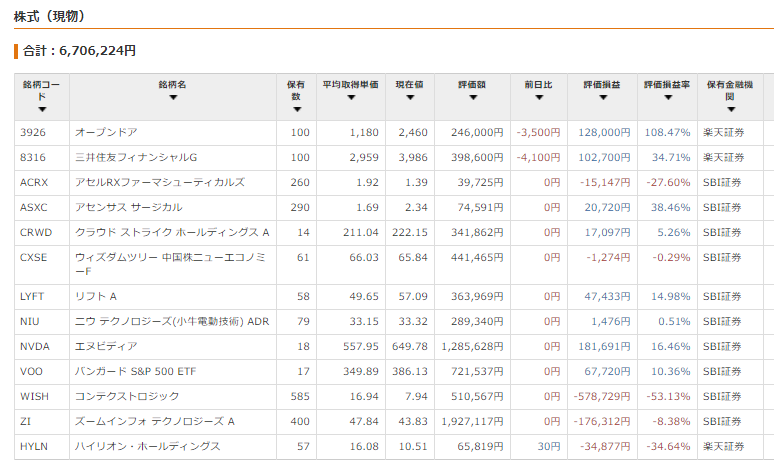Sort by 評価損益 column arrow
This screenshot has height=474, width=774.
tap(603, 98)
